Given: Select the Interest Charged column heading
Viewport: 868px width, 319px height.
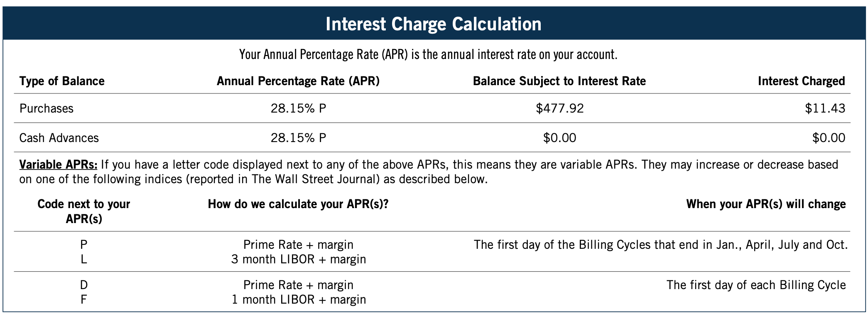Looking at the screenshot, I should (801, 81).
